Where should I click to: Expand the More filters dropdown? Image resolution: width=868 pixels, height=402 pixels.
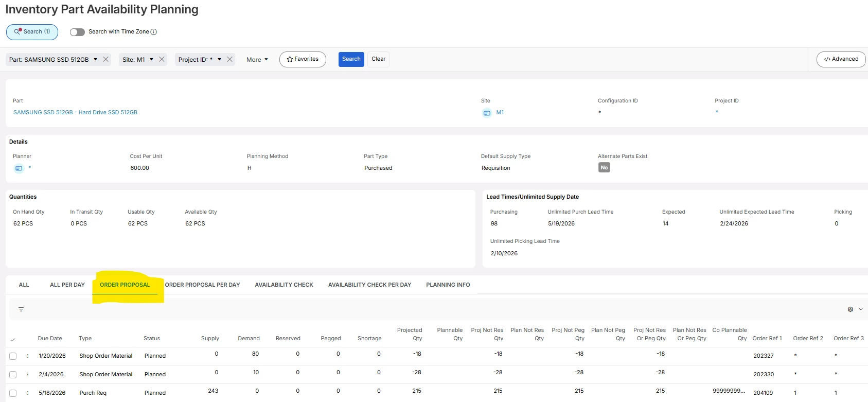[x=257, y=60]
